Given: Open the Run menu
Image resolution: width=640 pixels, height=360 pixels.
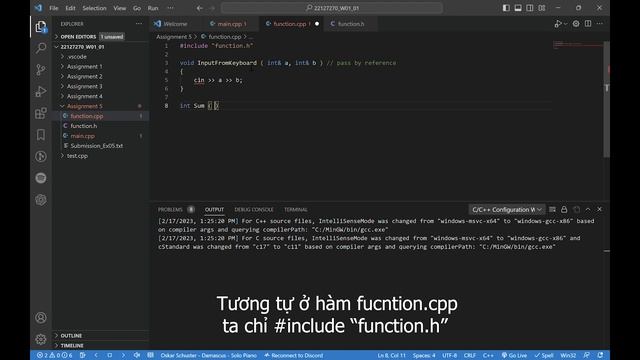Looking at the screenshot, I should click(x=153, y=8).
